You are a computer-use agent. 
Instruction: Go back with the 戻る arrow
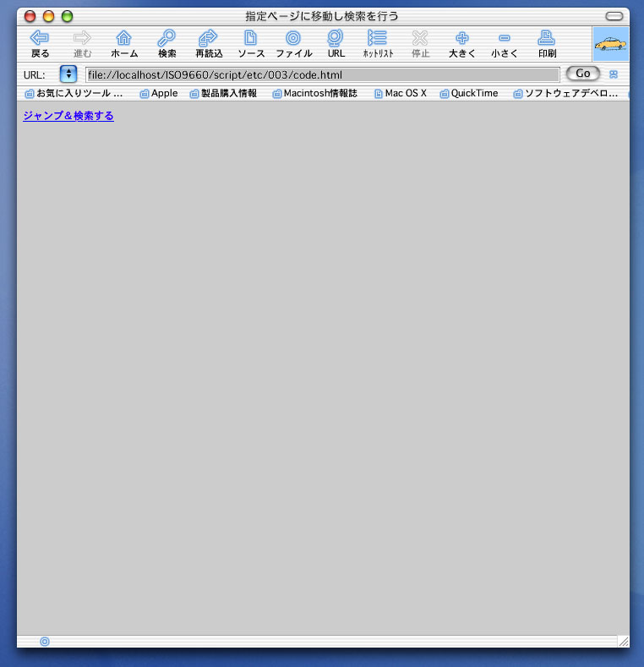click(40, 43)
